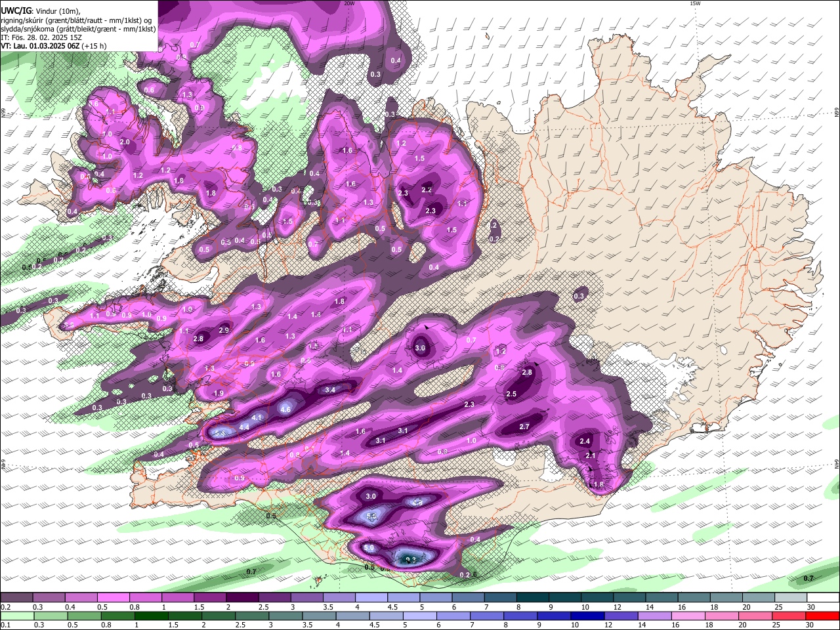Click the 'Vindur (10m)' header text
Viewport: 840px width, 630px height.
pos(56,10)
